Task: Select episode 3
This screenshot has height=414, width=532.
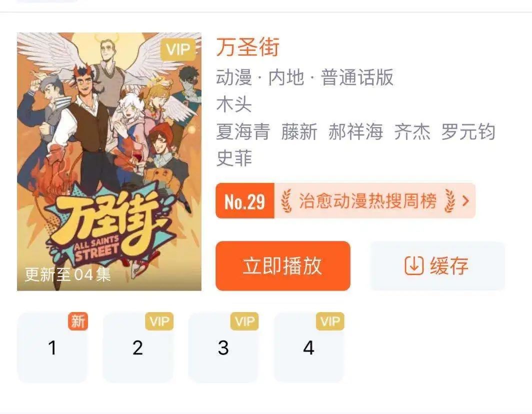Action: [223, 348]
